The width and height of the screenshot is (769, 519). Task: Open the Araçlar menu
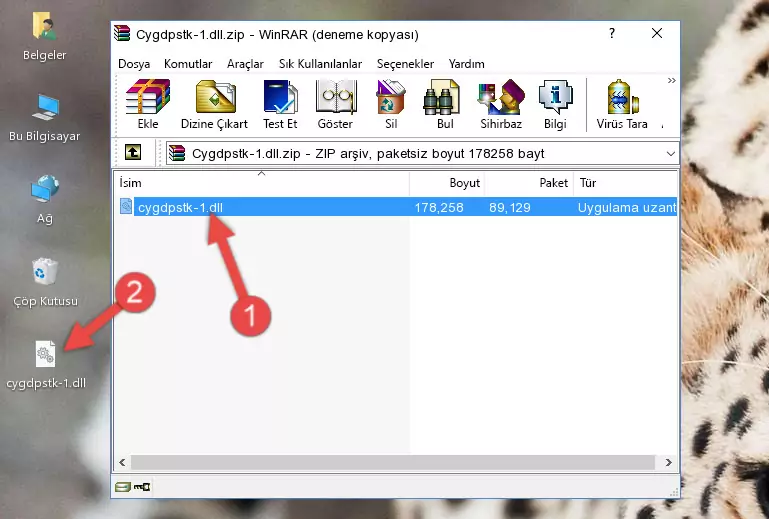pyautogui.click(x=245, y=64)
